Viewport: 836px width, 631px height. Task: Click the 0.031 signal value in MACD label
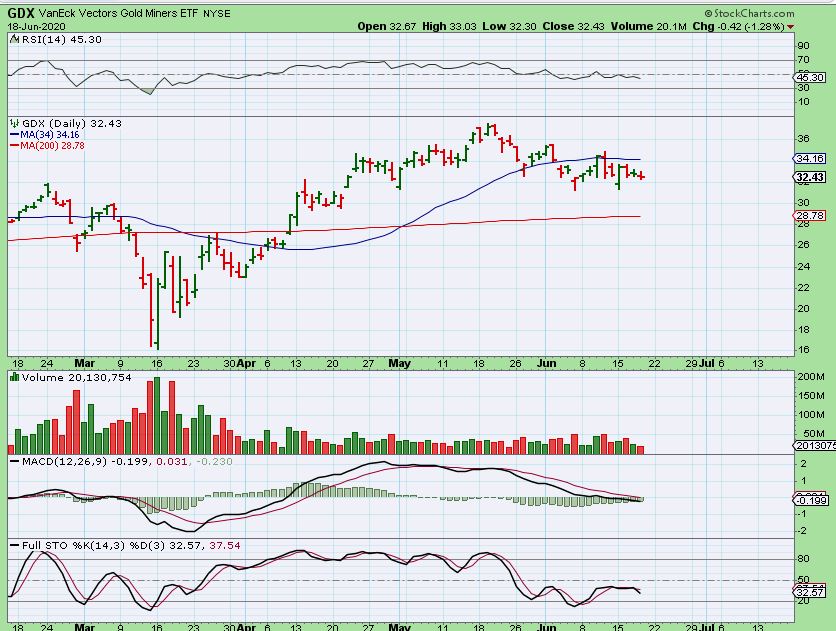tap(172, 461)
